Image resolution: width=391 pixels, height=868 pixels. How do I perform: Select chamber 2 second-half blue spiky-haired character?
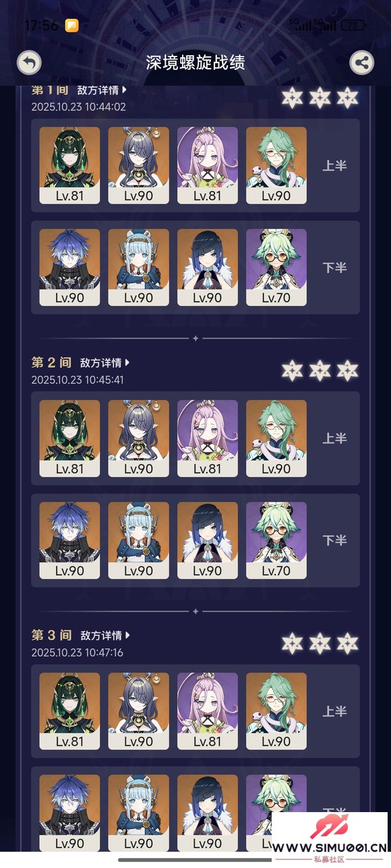(69, 540)
